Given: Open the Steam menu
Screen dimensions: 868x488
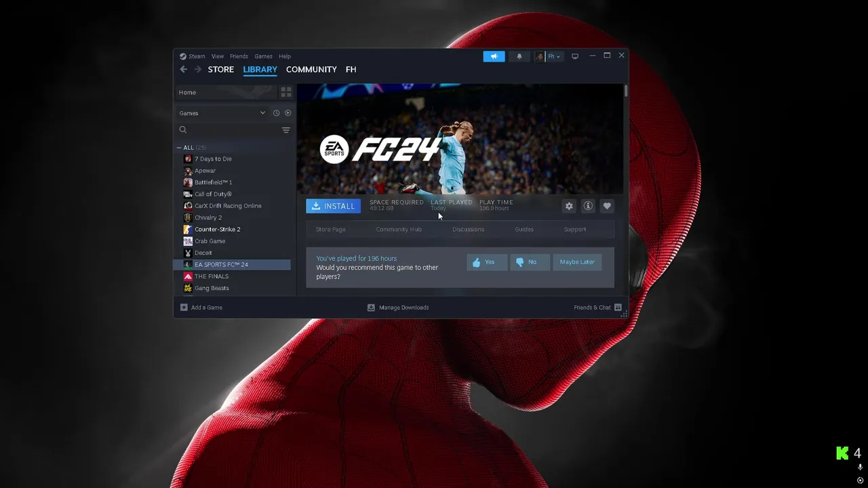Looking at the screenshot, I should click(197, 56).
